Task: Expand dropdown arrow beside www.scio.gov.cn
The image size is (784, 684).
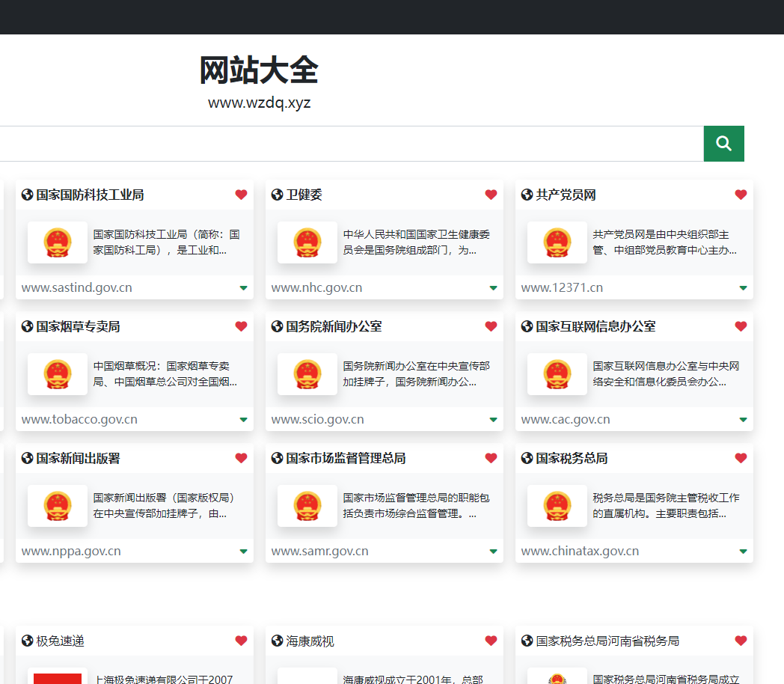Action: tap(494, 420)
